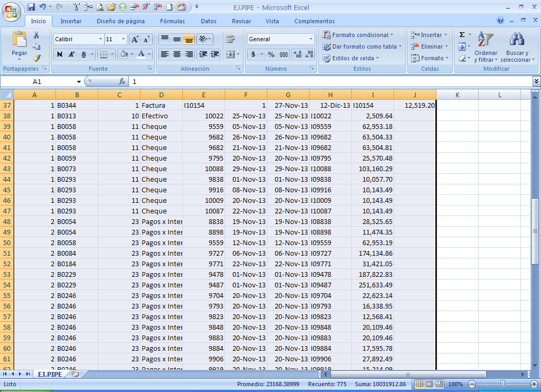
Task: Click the insert function fx icon
Action: pyautogui.click(x=122, y=81)
